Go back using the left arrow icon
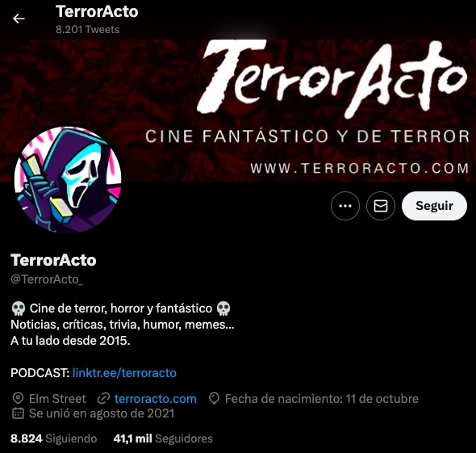This screenshot has width=476, height=453. click(19, 19)
